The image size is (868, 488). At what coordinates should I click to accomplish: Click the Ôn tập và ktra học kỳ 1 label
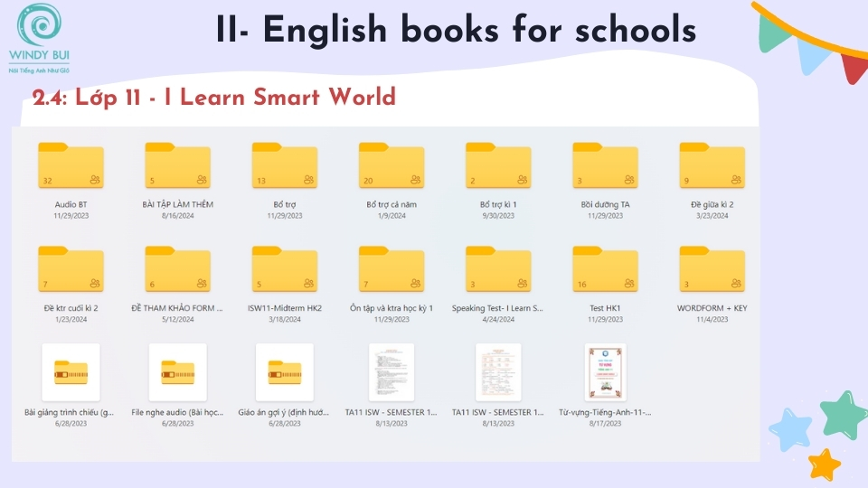(x=391, y=308)
